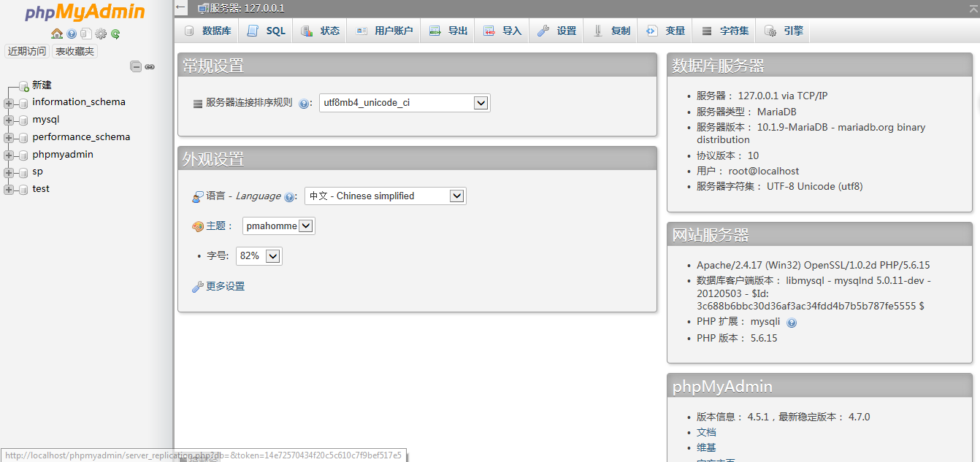Click the help icon next to Language

(289, 197)
